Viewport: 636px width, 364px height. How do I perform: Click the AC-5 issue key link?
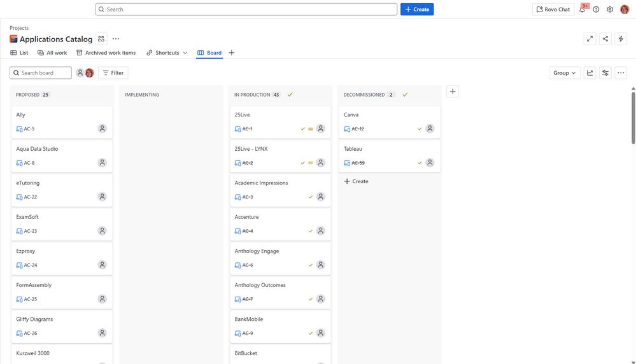point(29,129)
